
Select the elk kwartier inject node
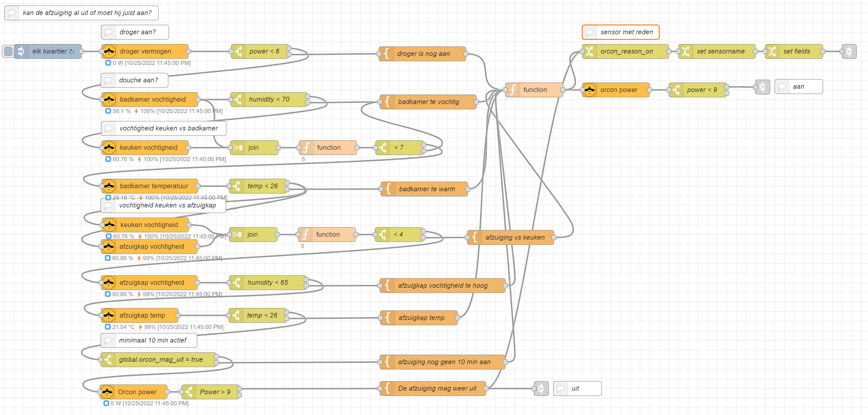click(48, 51)
